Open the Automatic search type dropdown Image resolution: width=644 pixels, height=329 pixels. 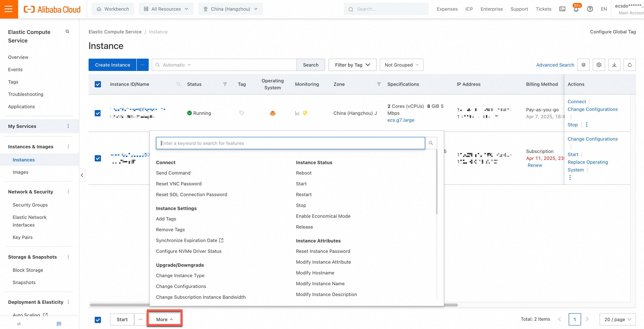pos(177,65)
